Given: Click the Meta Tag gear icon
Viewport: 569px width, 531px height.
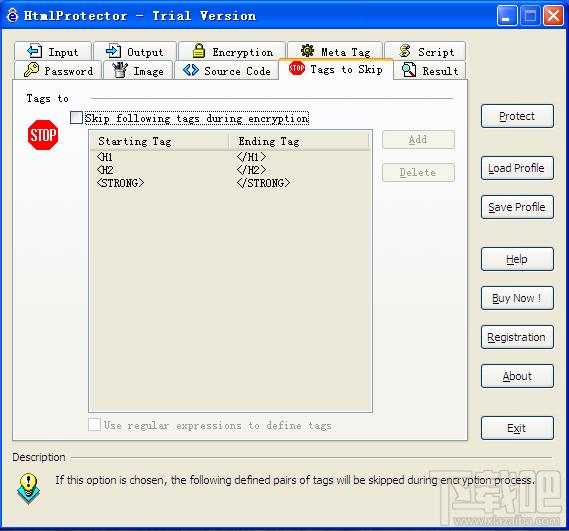Looking at the screenshot, I should [307, 50].
